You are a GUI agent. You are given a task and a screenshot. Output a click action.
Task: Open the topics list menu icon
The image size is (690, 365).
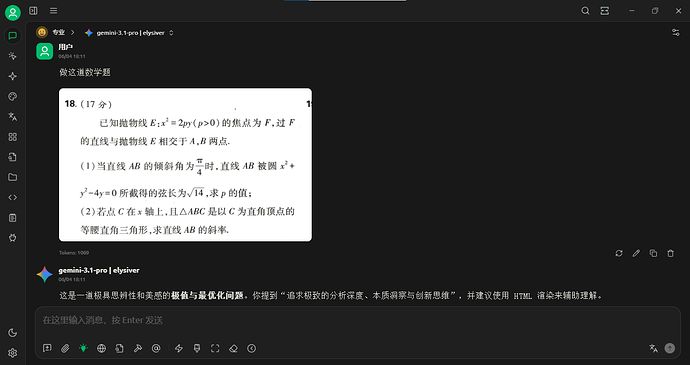[x=53, y=11]
